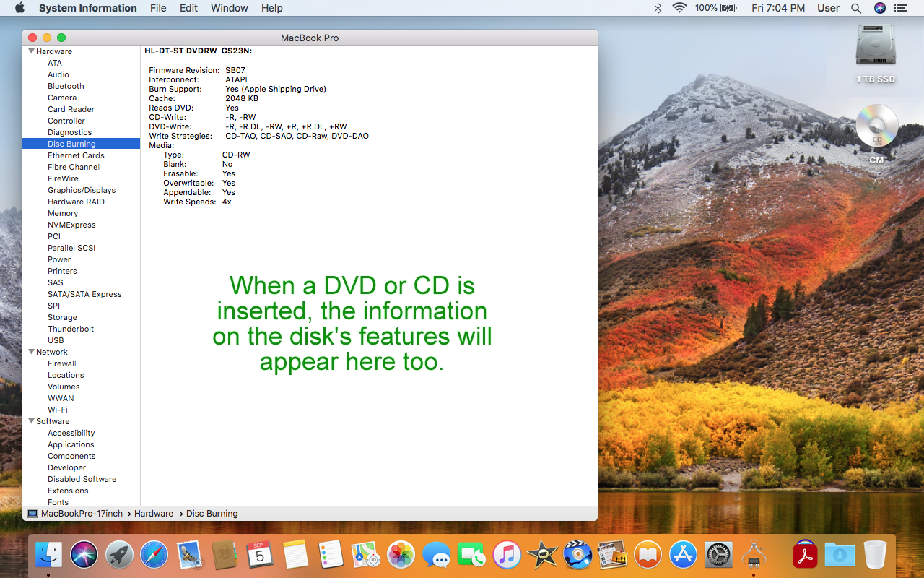Open the System Information menu

(x=87, y=8)
